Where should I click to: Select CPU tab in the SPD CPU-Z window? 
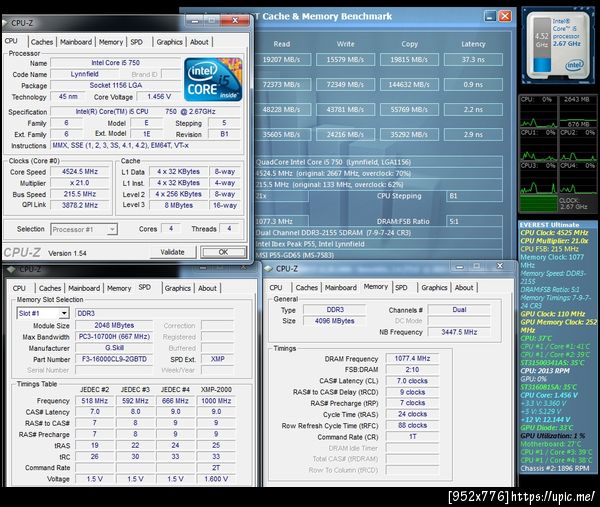point(19,288)
